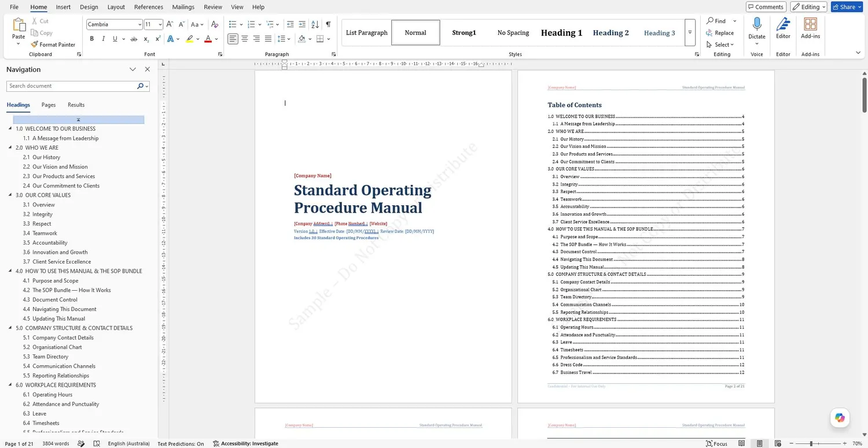
Task: Click the text highlight color button
Action: tap(189, 39)
